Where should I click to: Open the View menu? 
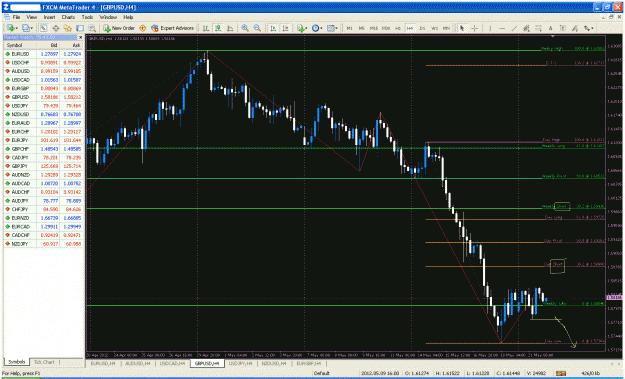point(31,17)
